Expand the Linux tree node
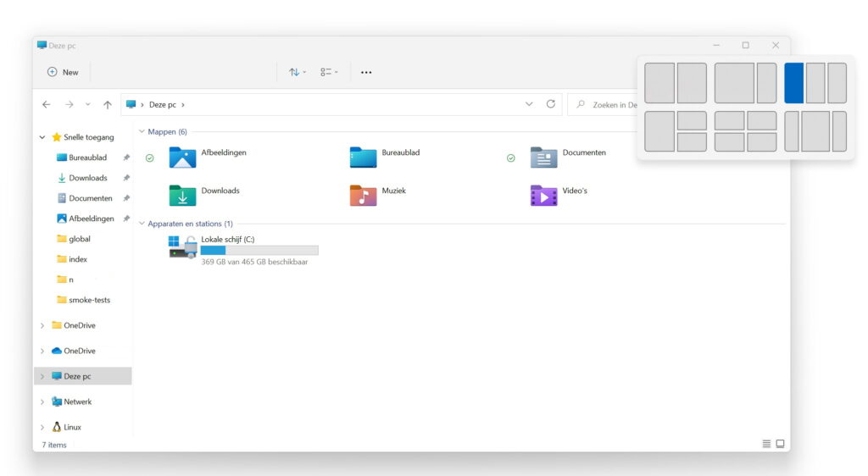 pyautogui.click(x=42, y=428)
